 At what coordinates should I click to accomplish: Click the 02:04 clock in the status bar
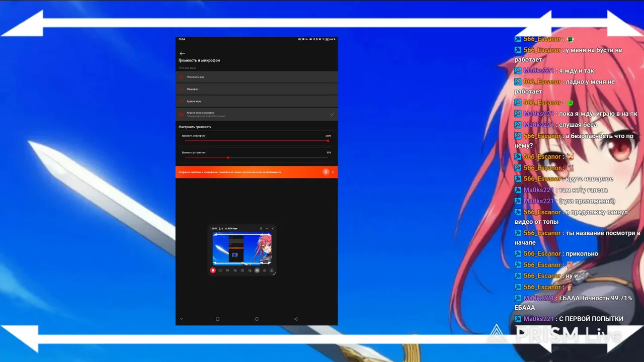[x=182, y=39]
